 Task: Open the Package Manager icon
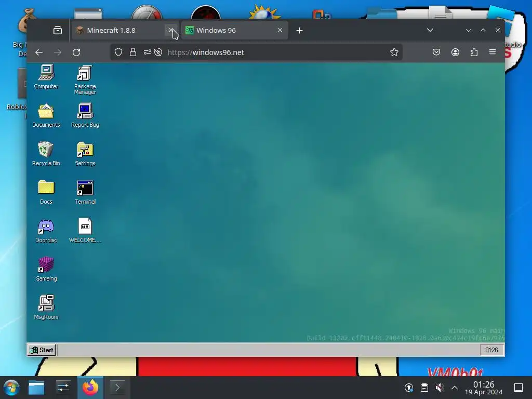point(85,79)
